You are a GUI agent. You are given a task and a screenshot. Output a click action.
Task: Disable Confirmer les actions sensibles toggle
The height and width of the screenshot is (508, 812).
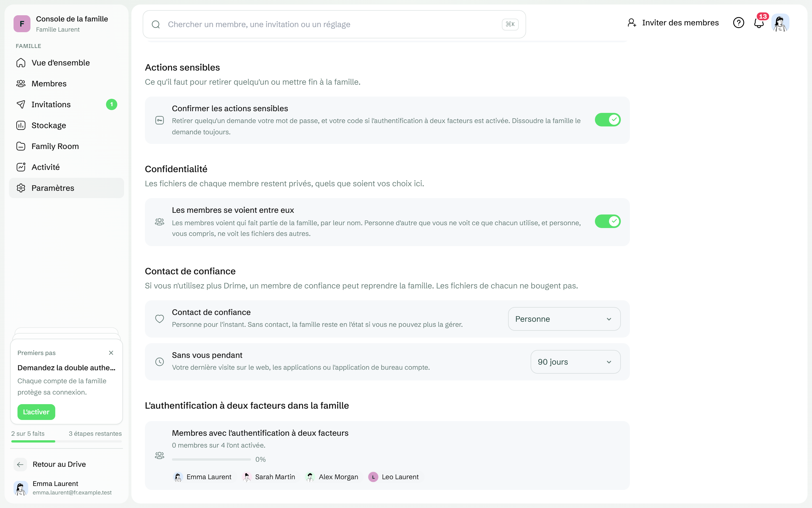pos(608,120)
